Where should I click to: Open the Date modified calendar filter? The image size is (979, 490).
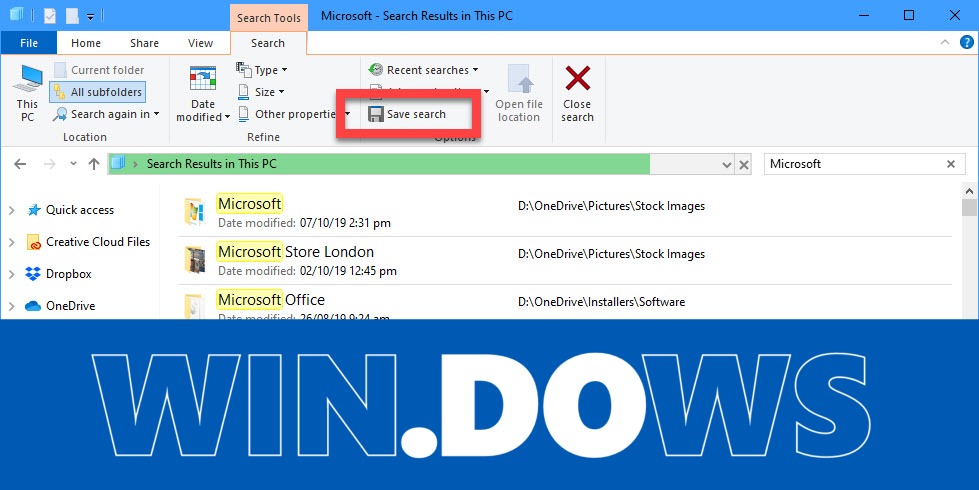203,93
